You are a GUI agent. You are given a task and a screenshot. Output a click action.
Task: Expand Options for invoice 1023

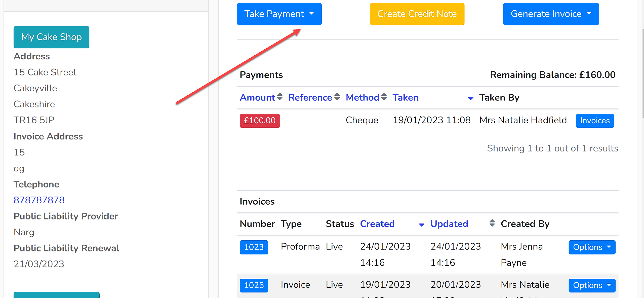point(592,247)
